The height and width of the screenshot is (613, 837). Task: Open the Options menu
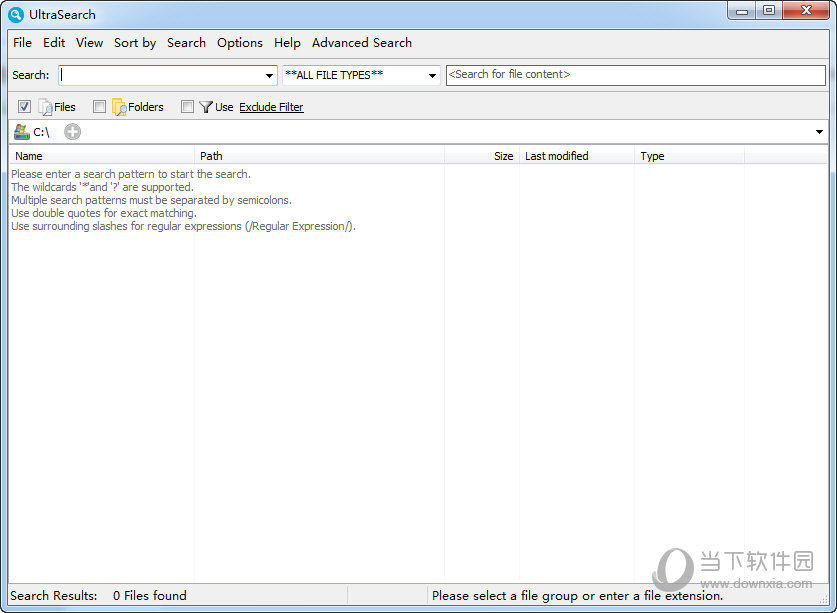(240, 43)
